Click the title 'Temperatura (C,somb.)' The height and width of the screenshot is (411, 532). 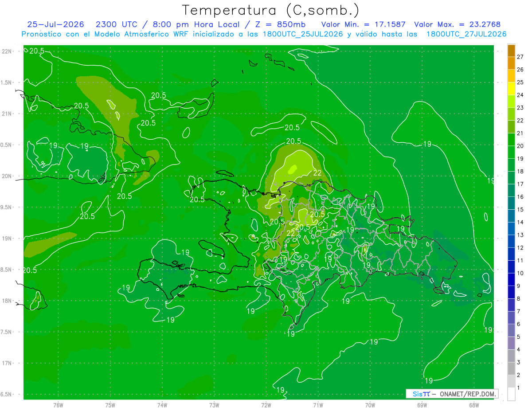point(270,10)
